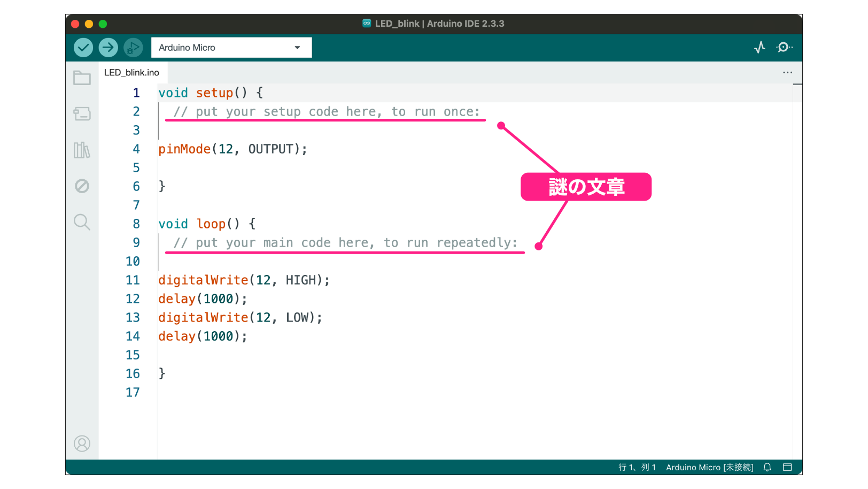Click the Verify checkmark button

(x=83, y=48)
